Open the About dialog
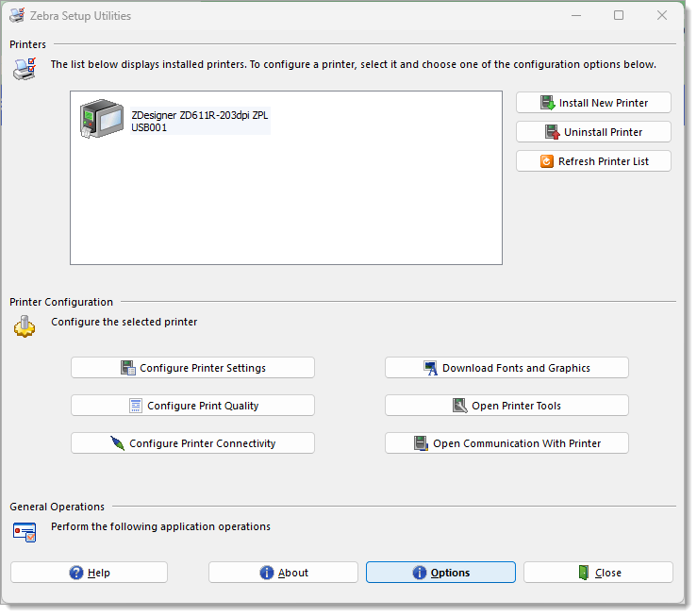Viewport: 697px width, 616px height. (283, 573)
